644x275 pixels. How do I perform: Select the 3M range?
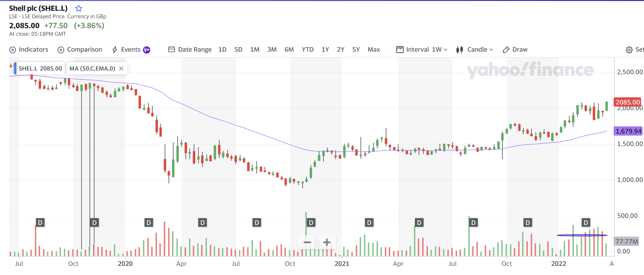click(x=272, y=50)
